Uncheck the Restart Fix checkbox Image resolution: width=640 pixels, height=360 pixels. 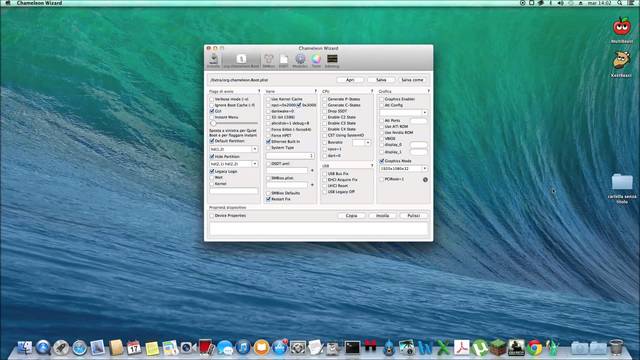coord(269,199)
